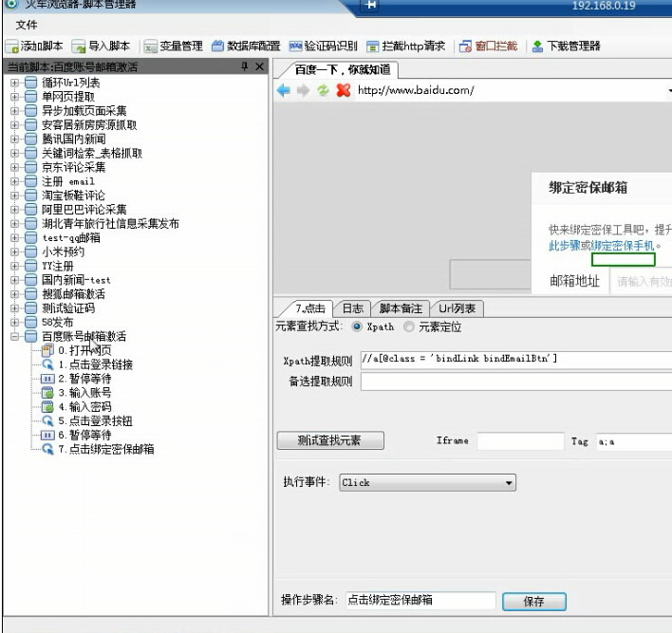The height and width of the screenshot is (633, 672).
Task: Click the browser address bar URL
Action: point(416,90)
